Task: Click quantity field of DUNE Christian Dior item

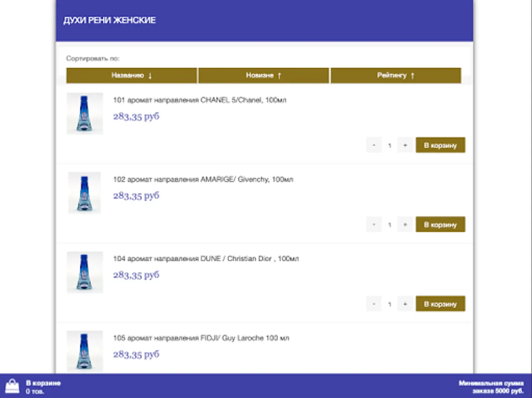Action: tap(390, 304)
